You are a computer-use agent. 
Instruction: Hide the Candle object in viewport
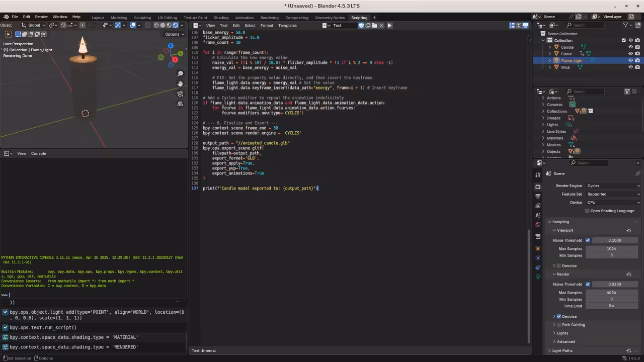(x=630, y=47)
